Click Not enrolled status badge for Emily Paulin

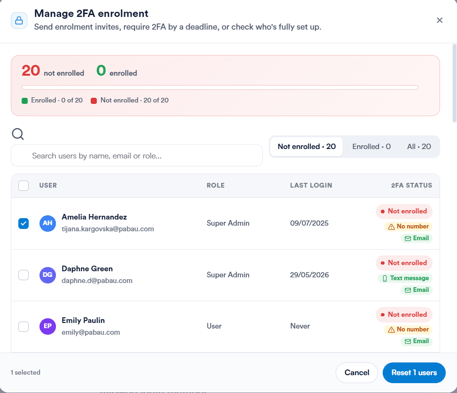click(x=404, y=315)
